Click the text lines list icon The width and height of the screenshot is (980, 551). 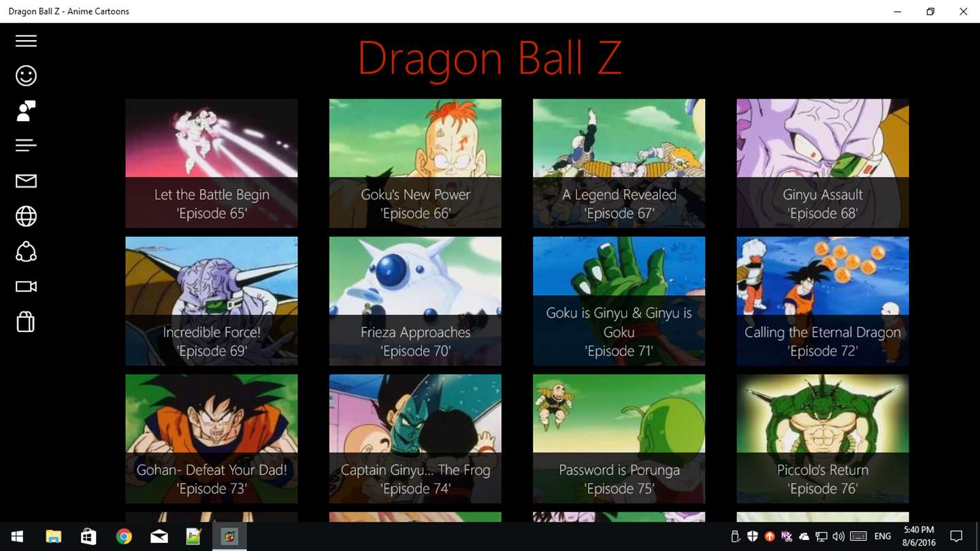point(26,146)
